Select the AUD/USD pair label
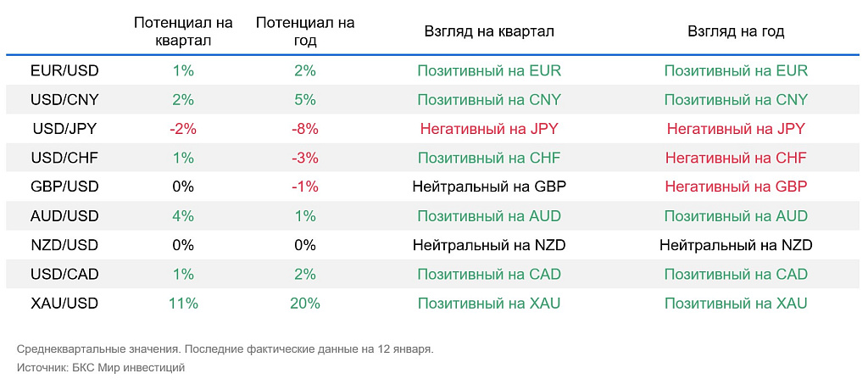Viewport: 868px width, 390px height. pos(64,216)
